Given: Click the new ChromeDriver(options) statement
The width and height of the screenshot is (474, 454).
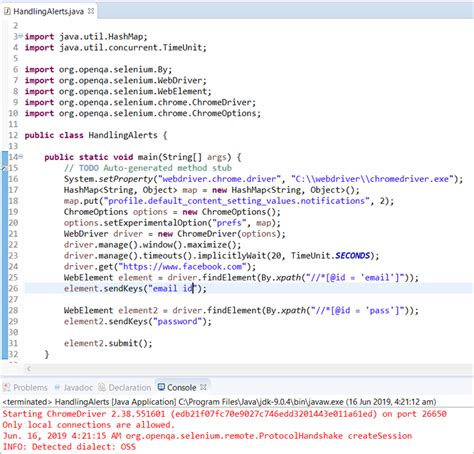Looking at the screenshot, I should pos(175,234).
